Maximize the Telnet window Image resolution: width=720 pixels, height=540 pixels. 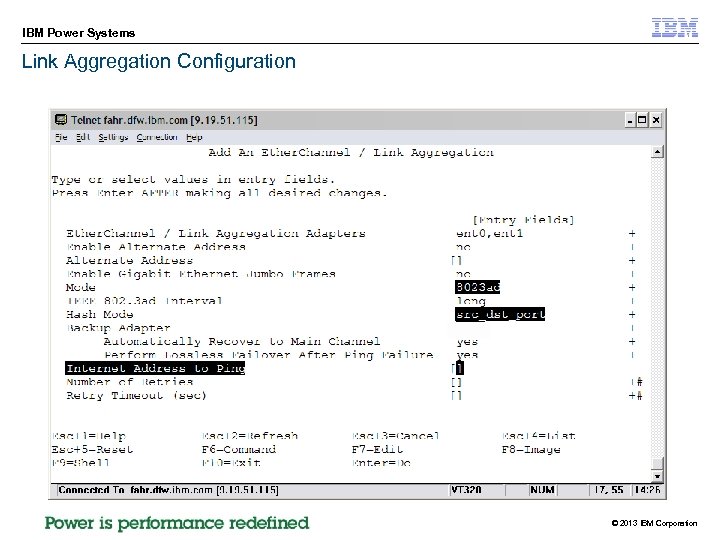click(x=642, y=120)
